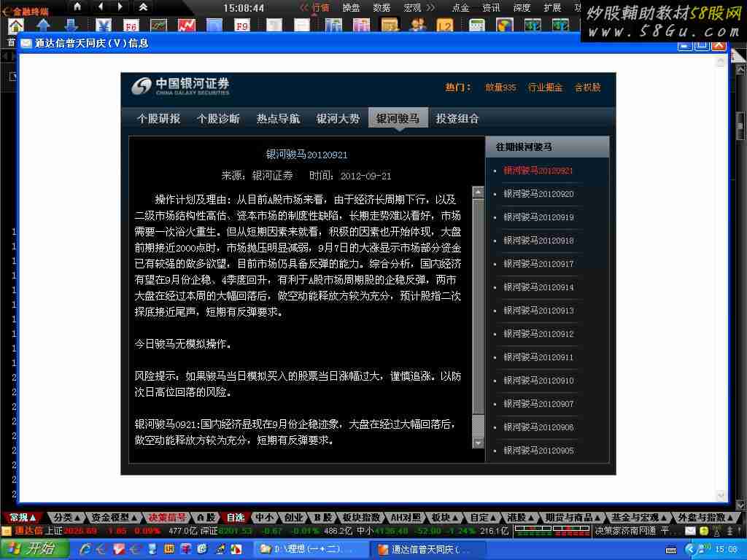Click the blue up arrow toolbar icon
Viewport: 747px width, 560px height.
point(43,25)
